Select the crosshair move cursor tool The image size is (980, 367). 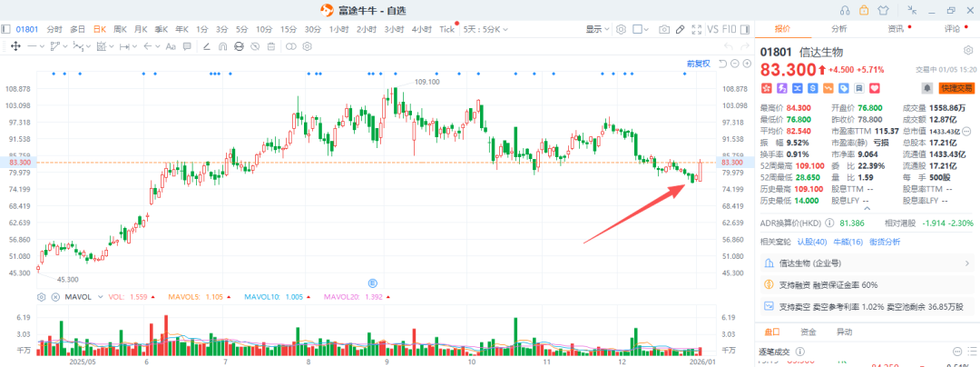tap(16, 46)
